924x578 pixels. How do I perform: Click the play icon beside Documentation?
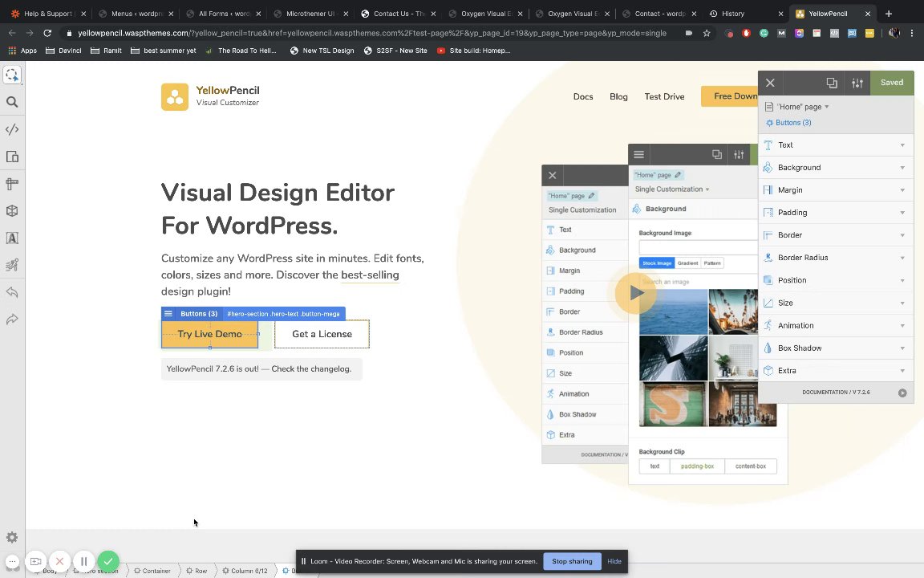coord(902,393)
